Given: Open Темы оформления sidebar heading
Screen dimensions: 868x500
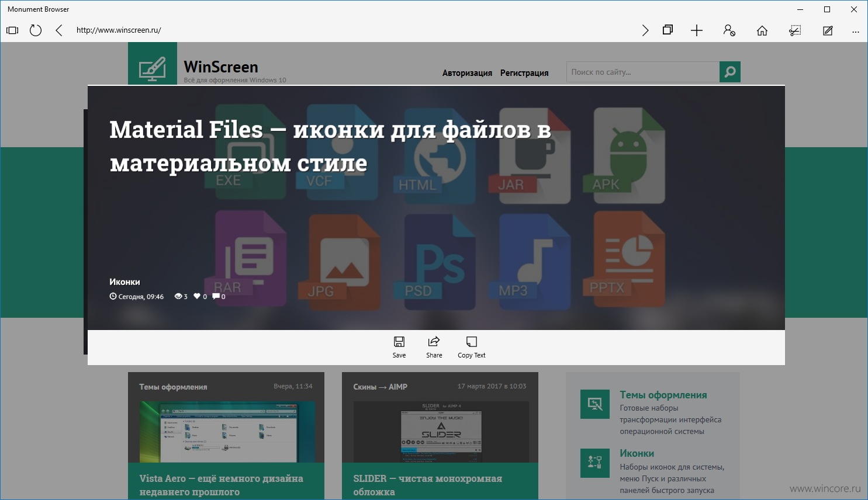Looking at the screenshot, I should click(663, 395).
